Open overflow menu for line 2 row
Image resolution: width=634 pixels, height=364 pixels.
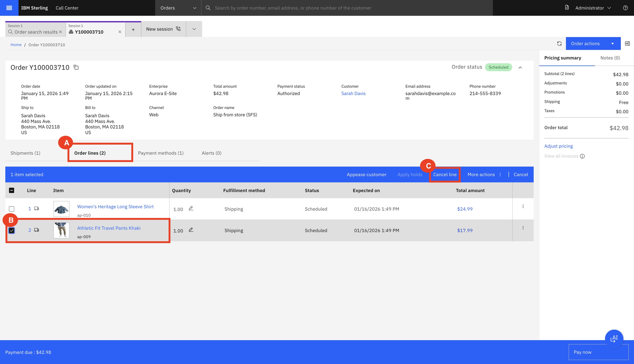523,228
